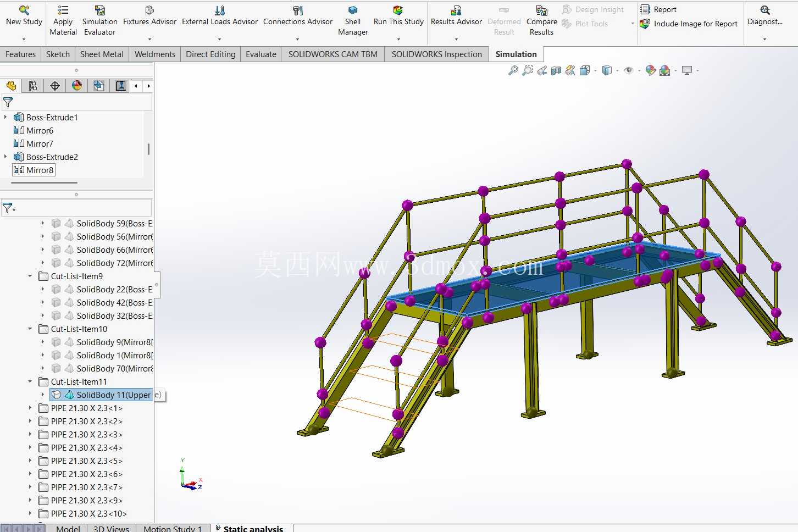Open the Weldments tab
Image resolution: width=798 pixels, height=532 pixels.
155,54
